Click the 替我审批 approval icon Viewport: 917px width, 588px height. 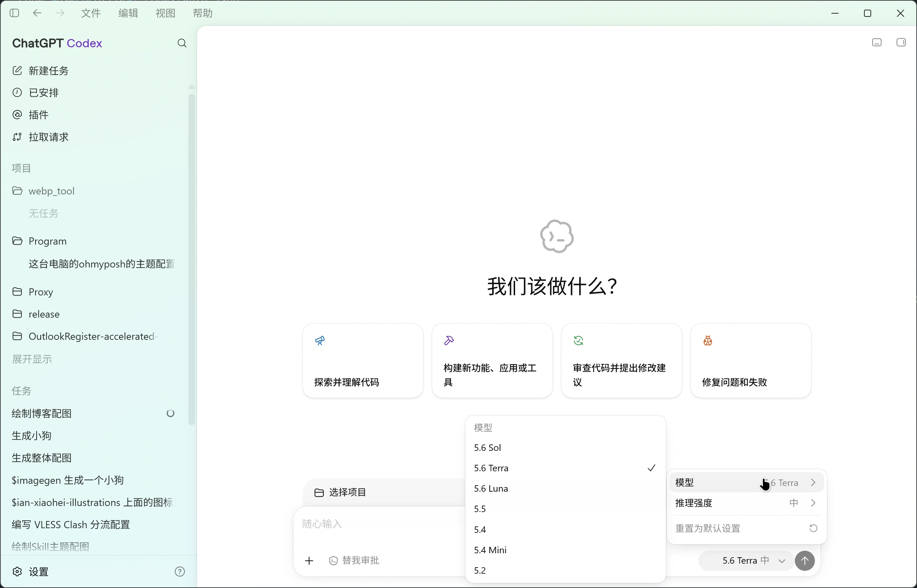coord(333,560)
